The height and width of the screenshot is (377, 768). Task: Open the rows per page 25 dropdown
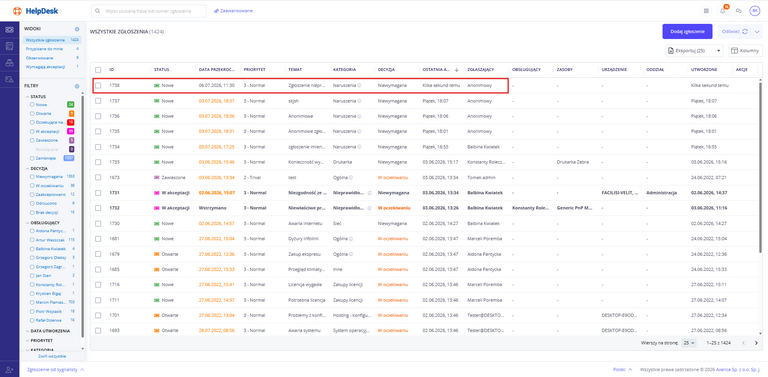(689, 343)
